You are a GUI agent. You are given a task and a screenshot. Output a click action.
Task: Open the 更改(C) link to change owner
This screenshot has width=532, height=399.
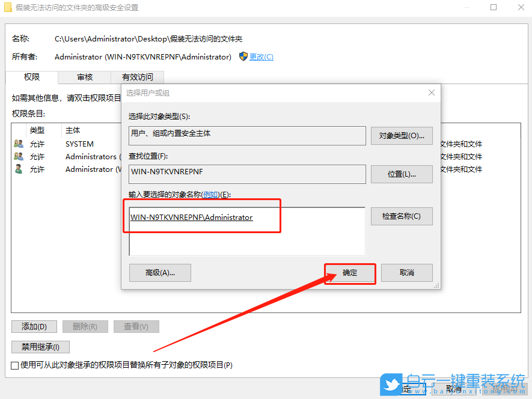[x=261, y=56]
